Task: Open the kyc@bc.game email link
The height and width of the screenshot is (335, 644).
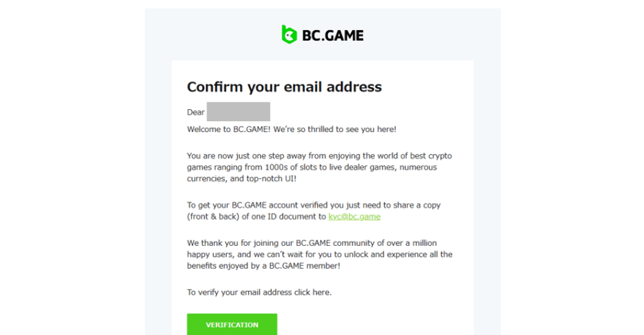Action: pyautogui.click(x=354, y=216)
